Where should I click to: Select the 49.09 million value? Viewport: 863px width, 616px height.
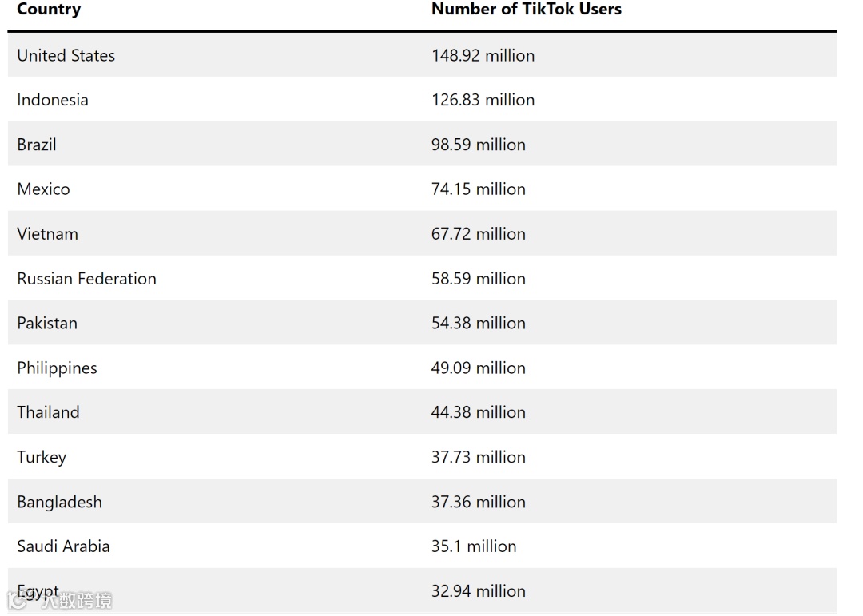click(478, 368)
